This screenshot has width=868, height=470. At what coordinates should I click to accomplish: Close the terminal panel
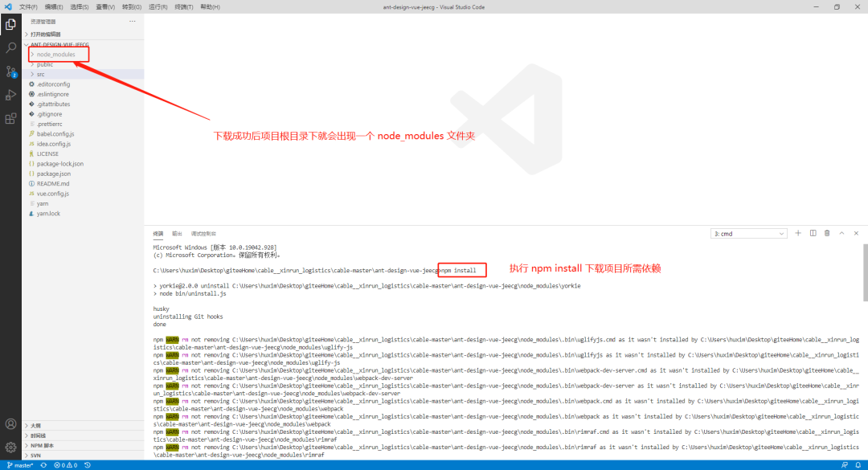pyautogui.click(x=856, y=234)
